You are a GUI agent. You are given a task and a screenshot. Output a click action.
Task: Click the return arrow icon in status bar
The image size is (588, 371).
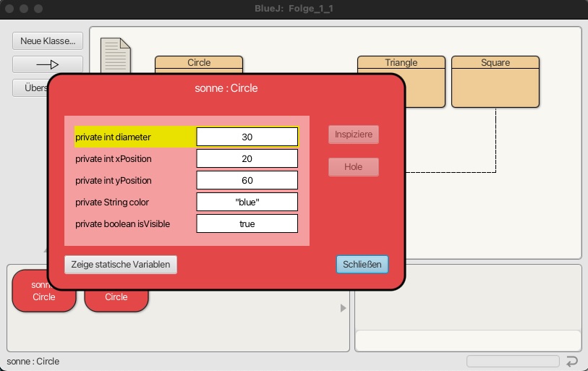(x=572, y=361)
